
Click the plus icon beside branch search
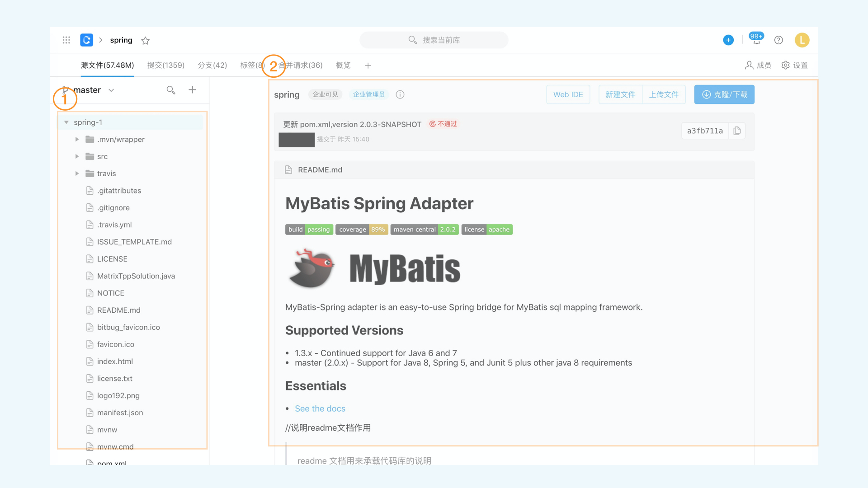pos(192,90)
